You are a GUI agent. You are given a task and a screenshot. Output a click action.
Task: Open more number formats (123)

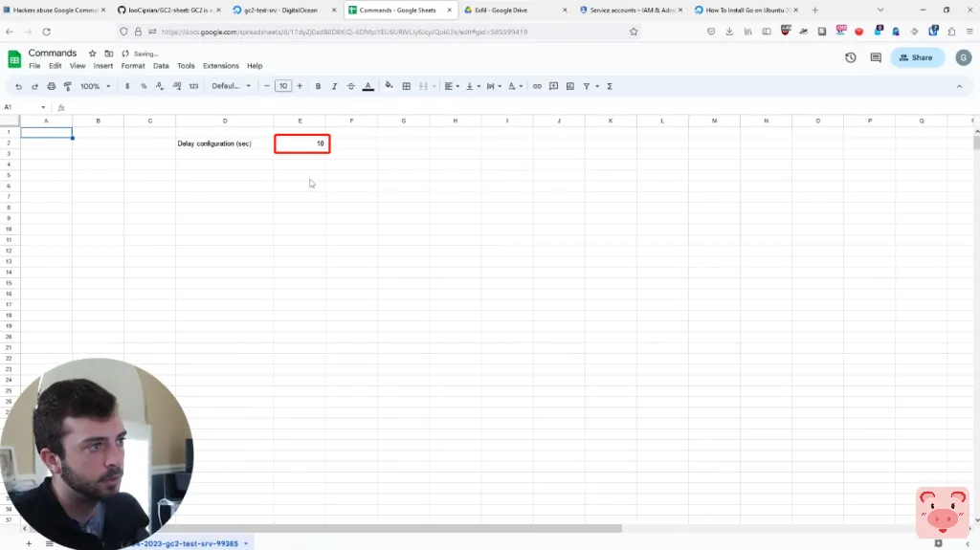coord(193,86)
